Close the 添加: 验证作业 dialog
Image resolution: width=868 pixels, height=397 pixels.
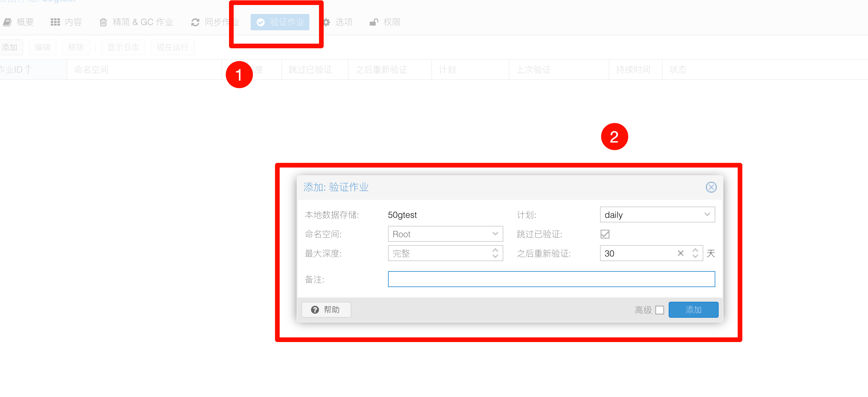coord(711,187)
